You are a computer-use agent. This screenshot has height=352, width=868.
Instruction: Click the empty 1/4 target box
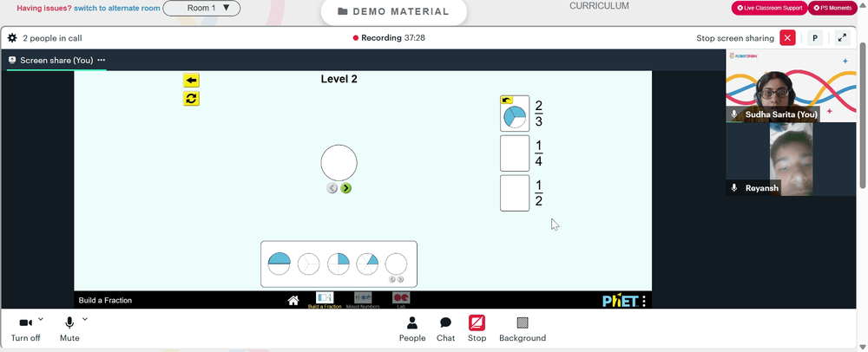point(515,153)
